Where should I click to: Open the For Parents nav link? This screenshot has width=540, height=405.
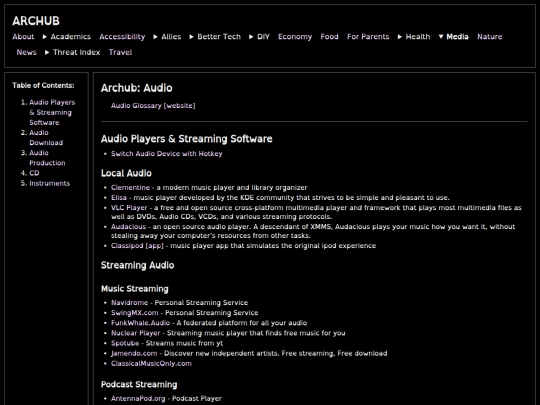368,37
